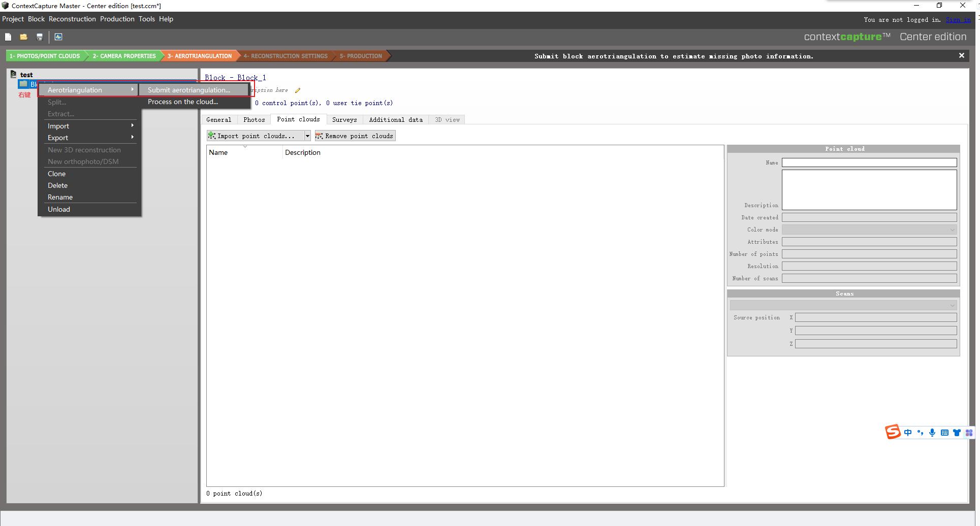Click Source position Y field
The height and width of the screenshot is (526, 980).
pyautogui.click(x=875, y=331)
